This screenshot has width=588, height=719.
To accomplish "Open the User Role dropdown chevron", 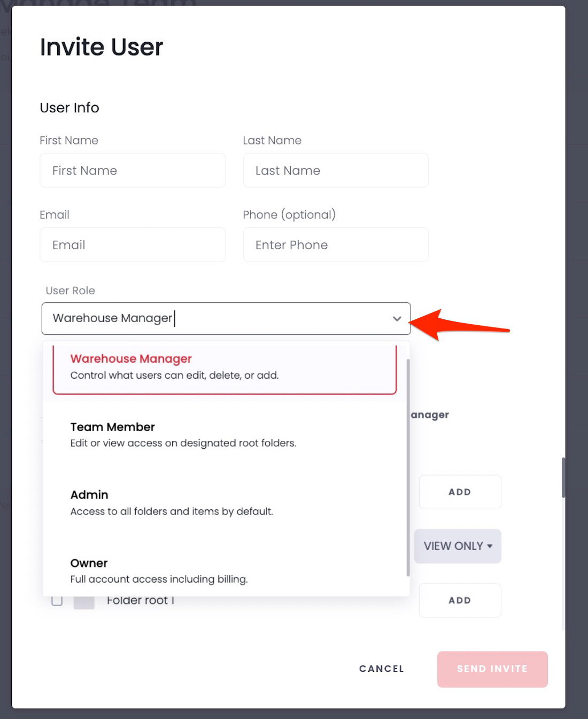I will click(396, 318).
